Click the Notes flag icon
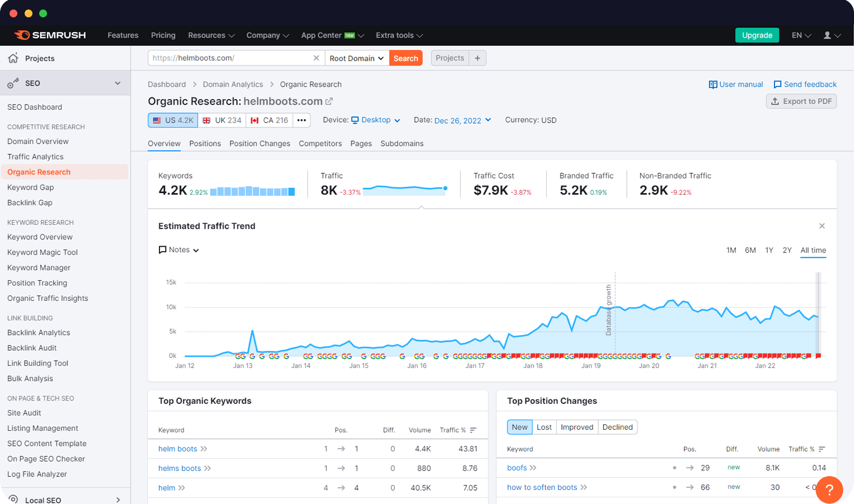The width and height of the screenshot is (854, 504). click(162, 250)
